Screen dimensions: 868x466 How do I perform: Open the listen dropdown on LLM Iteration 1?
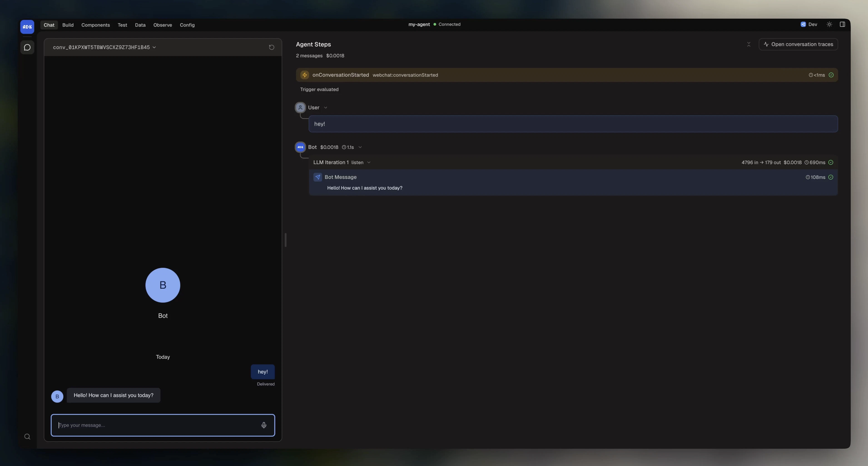369,162
